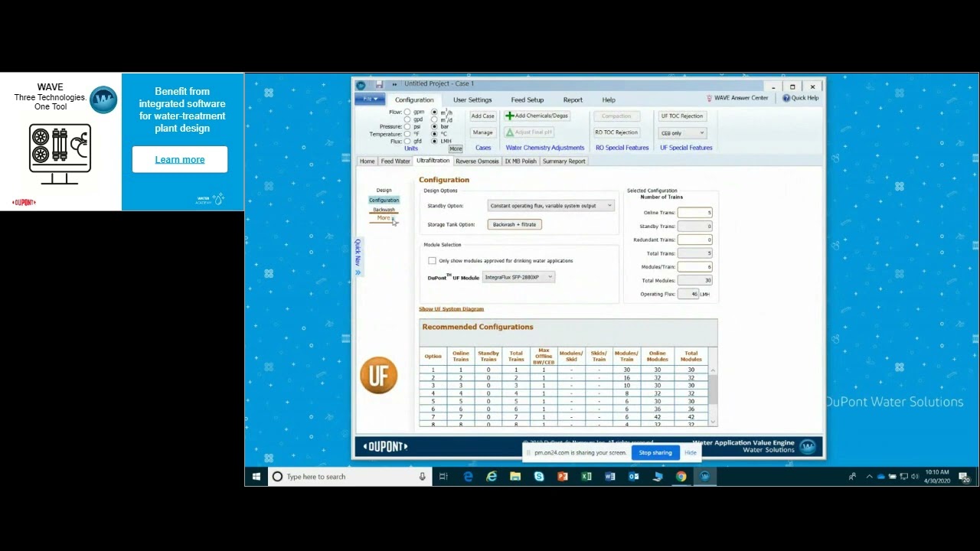Open Outlook from the taskbar
Screen dimensions: 980x551
point(634,477)
